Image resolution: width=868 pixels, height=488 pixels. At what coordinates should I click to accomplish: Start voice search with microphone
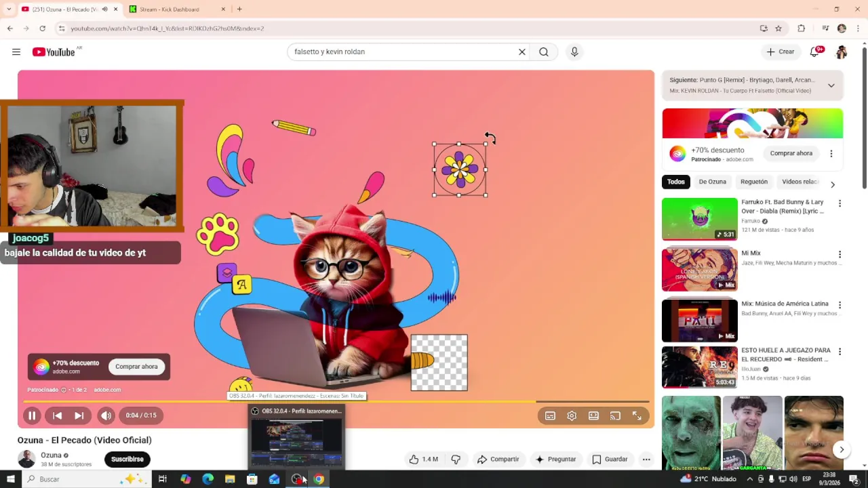[x=574, y=52]
